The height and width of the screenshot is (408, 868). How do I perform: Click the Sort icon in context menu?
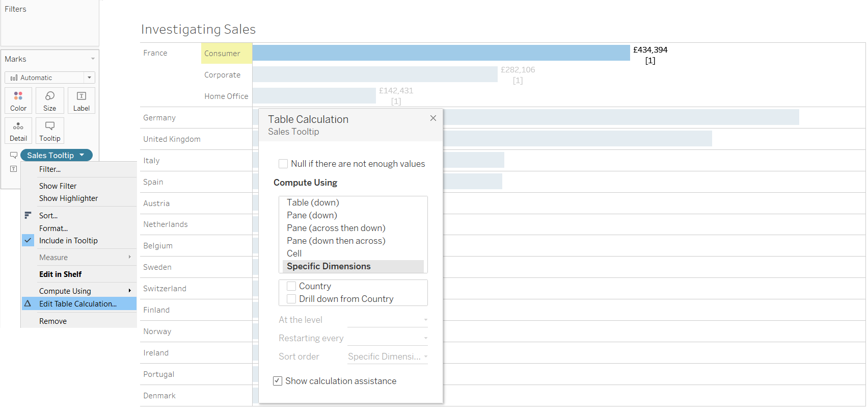(x=28, y=215)
